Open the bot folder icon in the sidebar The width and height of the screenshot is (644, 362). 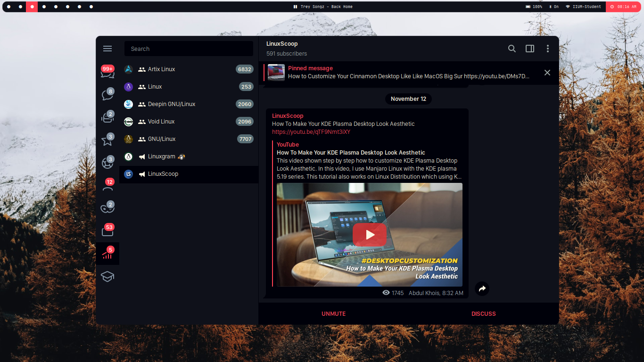point(107,117)
